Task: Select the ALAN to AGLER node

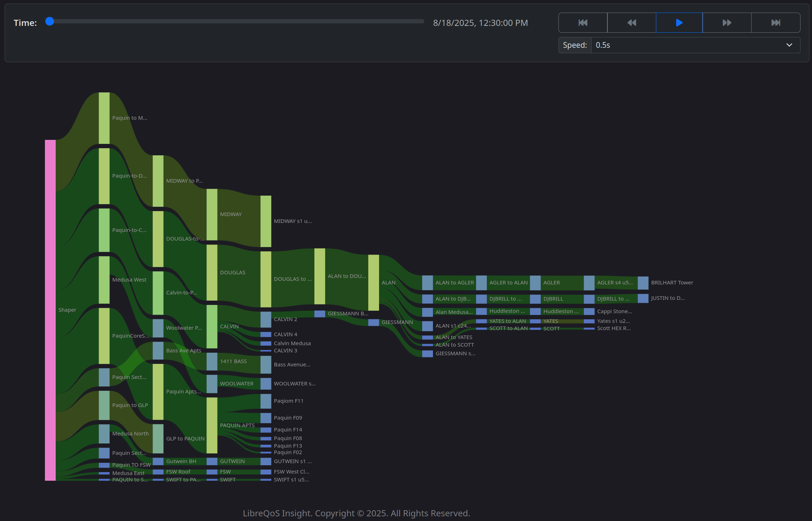Action: (x=427, y=283)
